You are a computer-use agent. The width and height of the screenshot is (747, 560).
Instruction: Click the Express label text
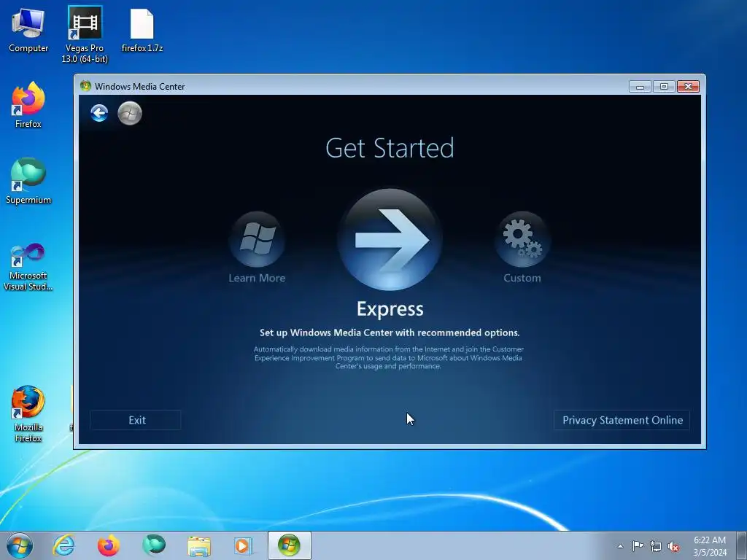point(390,309)
